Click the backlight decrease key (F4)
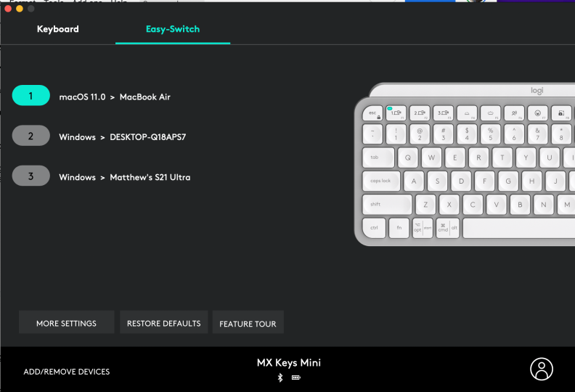This screenshot has width=575, height=392. [x=467, y=113]
